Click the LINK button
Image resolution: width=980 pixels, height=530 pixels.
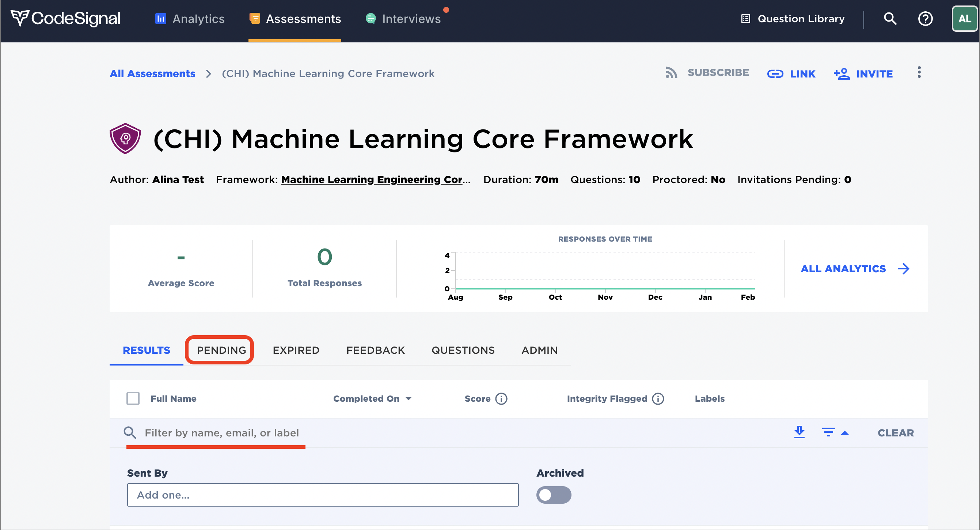pos(791,74)
